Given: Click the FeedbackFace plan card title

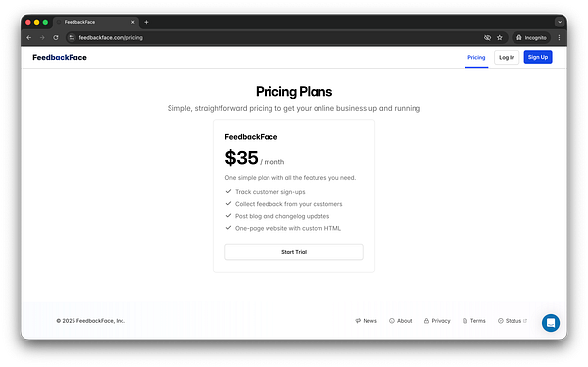Looking at the screenshot, I should point(251,137).
